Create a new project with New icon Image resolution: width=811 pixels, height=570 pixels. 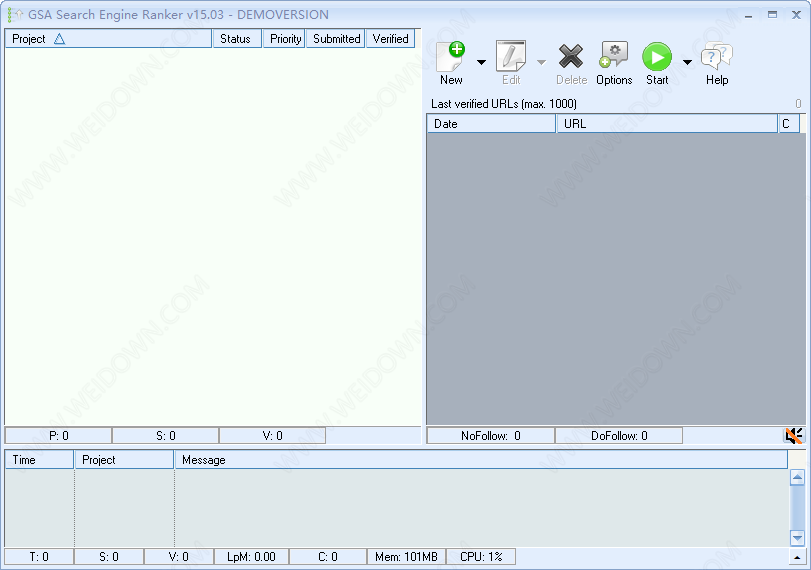(x=451, y=57)
